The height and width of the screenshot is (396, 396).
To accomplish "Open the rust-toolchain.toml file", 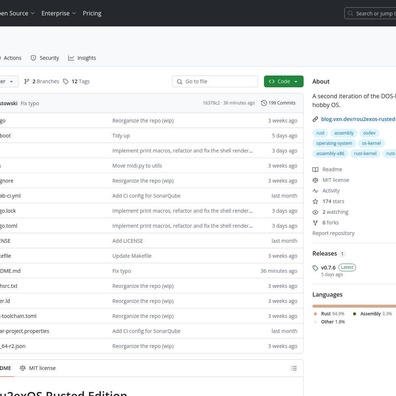I will coord(18,316).
